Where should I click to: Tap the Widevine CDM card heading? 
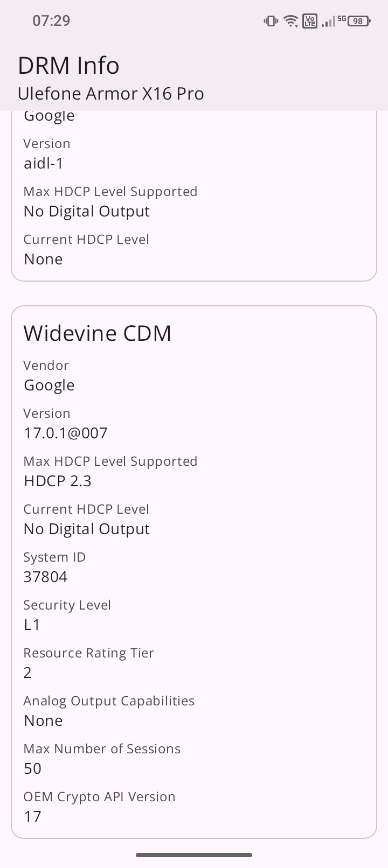pos(98,333)
